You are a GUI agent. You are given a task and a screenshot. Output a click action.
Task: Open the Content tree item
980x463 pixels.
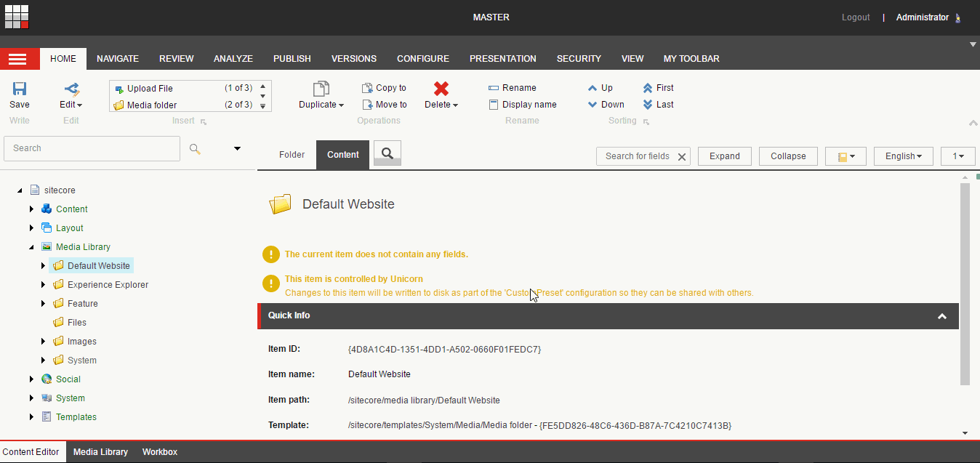71,209
